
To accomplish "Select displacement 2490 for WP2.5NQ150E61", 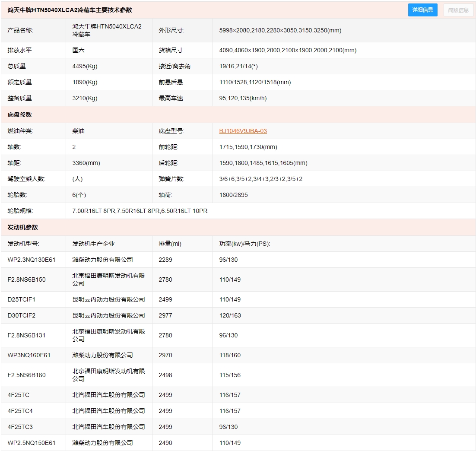I will [165, 443].
